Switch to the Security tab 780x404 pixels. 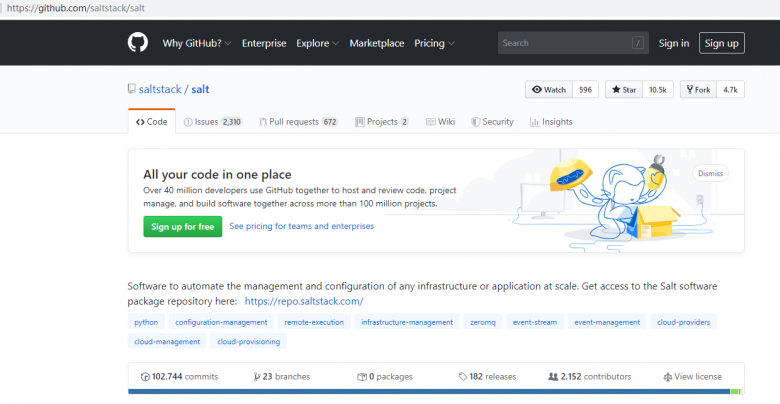tap(492, 122)
